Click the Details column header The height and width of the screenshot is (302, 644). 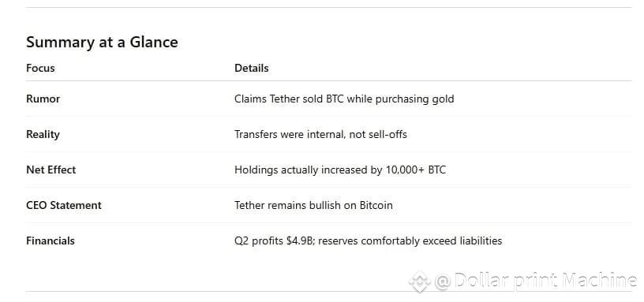(251, 68)
